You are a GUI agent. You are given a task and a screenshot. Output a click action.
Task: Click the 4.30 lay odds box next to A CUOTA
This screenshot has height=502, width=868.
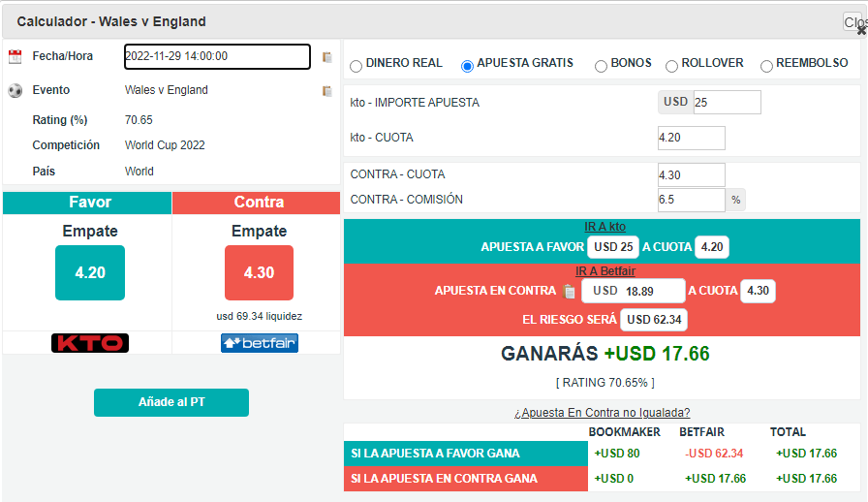[x=758, y=291]
